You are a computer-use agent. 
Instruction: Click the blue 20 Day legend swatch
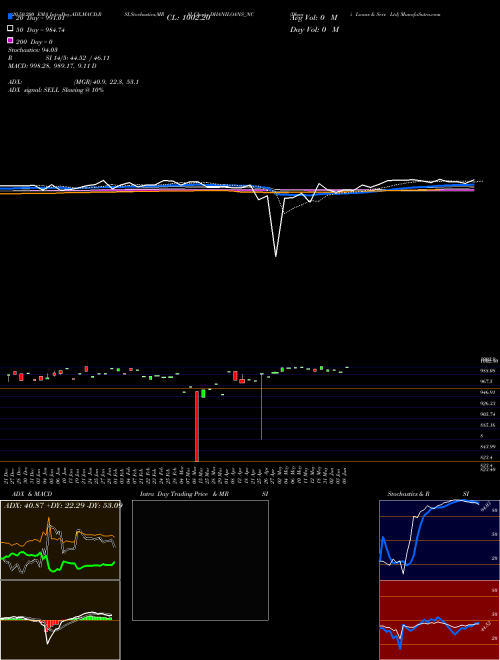tap(10, 16)
